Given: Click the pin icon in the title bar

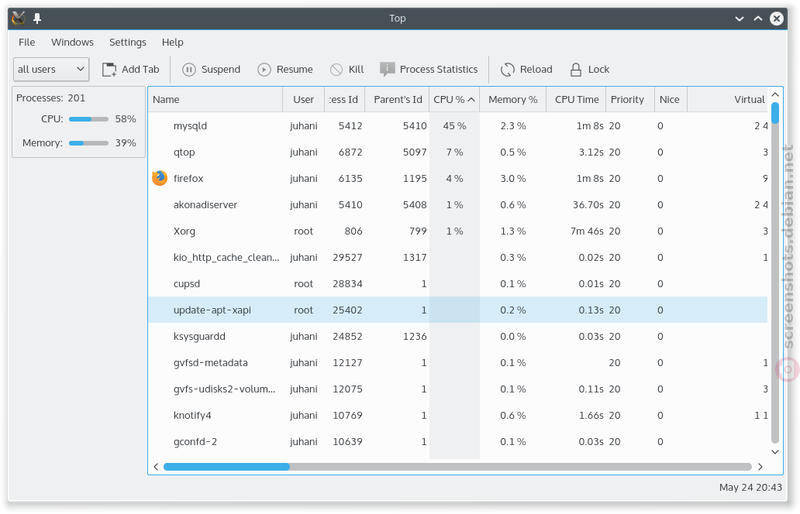Looking at the screenshot, I should coord(37,19).
